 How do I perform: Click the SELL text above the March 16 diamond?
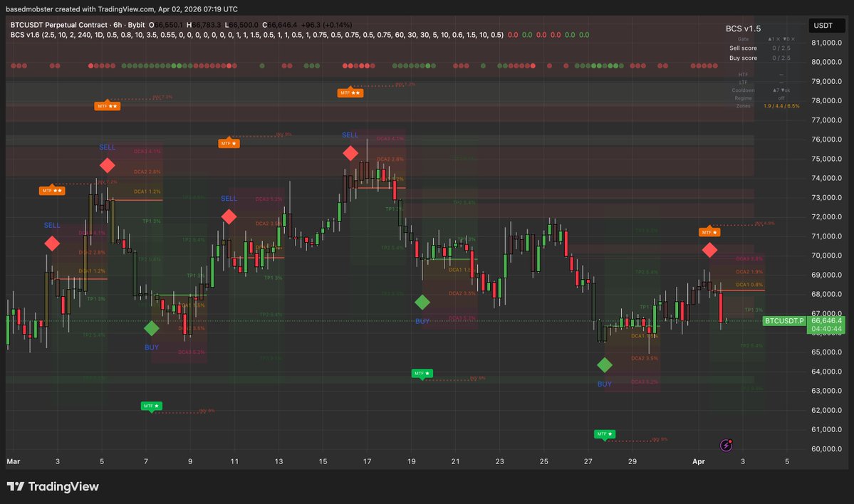(x=350, y=135)
